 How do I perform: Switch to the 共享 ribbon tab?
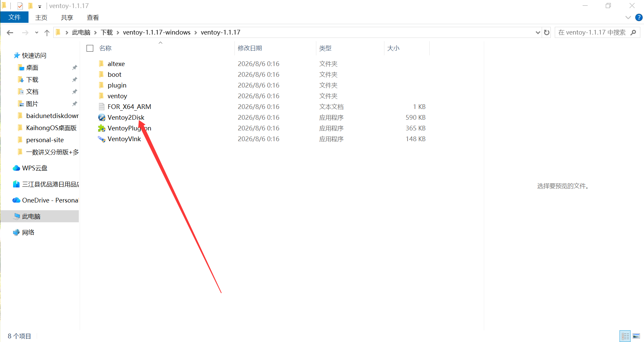(x=67, y=17)
